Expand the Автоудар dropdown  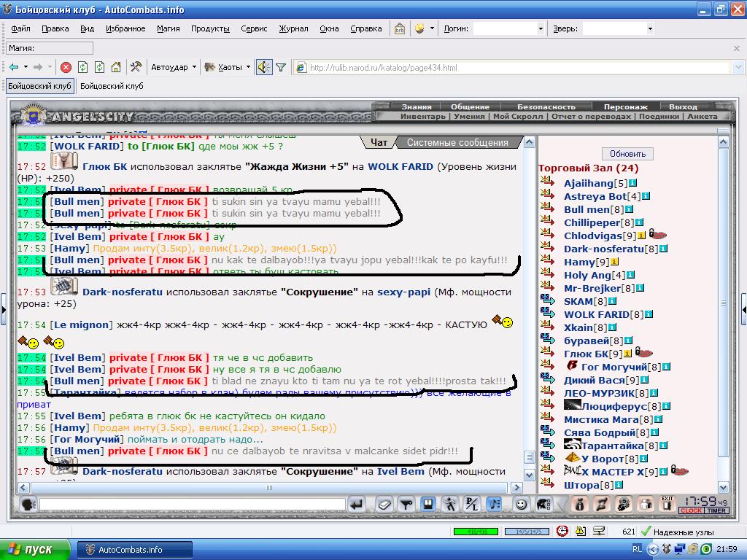tap(194, 67)
